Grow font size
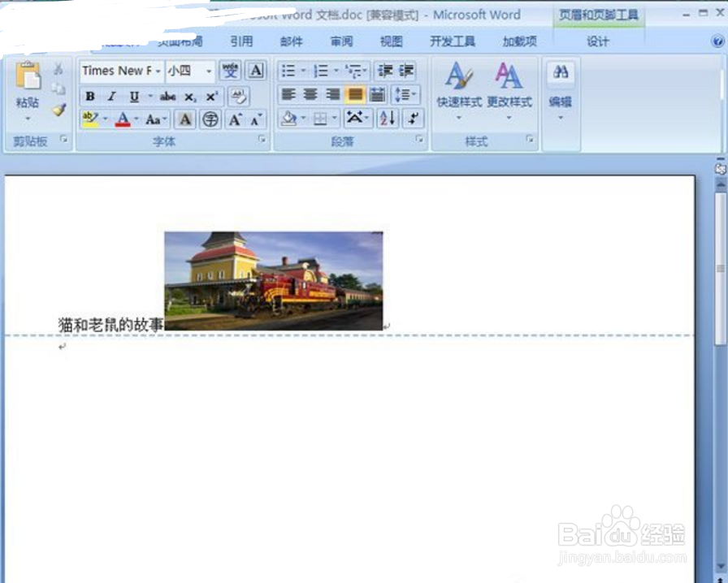 pyautogui.click(x=236, y=119)
